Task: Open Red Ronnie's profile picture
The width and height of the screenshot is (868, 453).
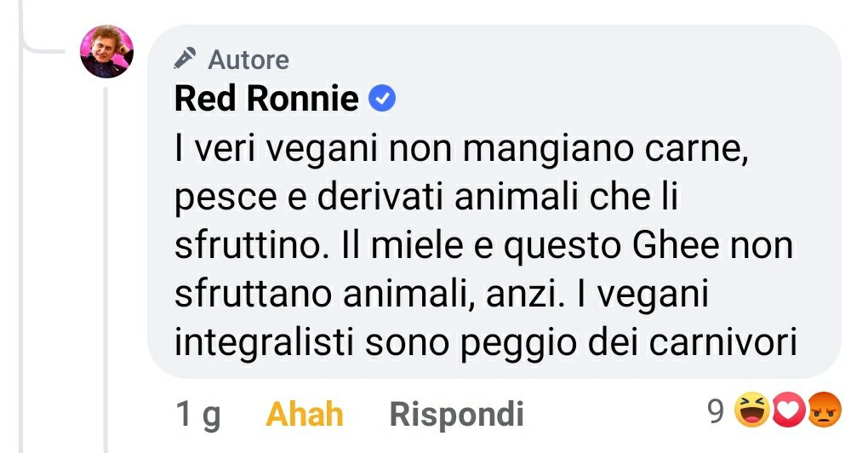Action: click(x=106, y=51)
